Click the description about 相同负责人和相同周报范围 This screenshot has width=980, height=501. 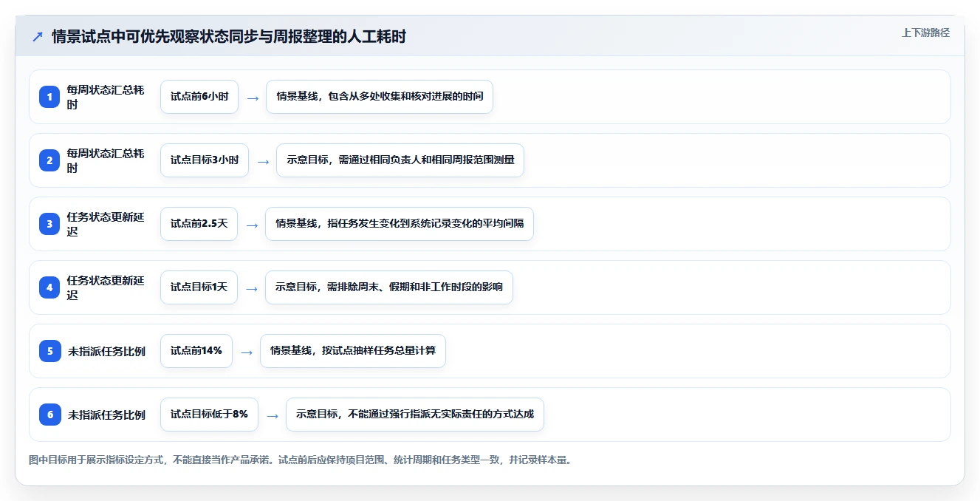pyautogui.click(x=400, y=160)
